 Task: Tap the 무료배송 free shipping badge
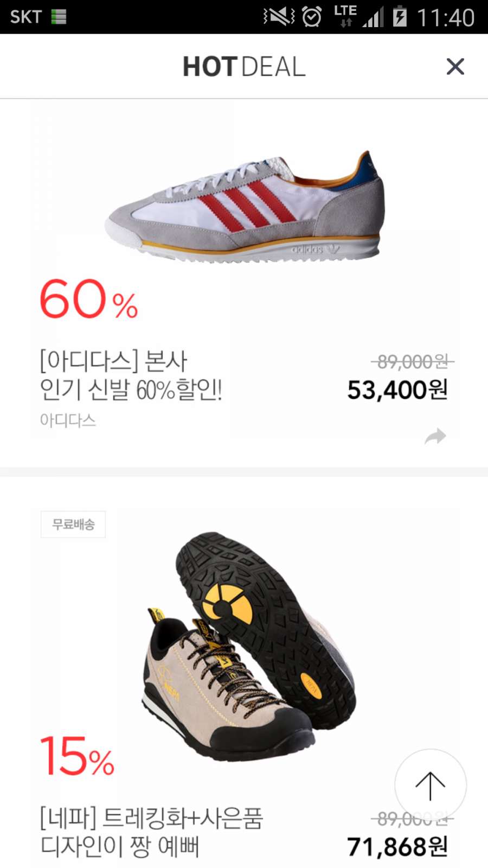[73, 524]
